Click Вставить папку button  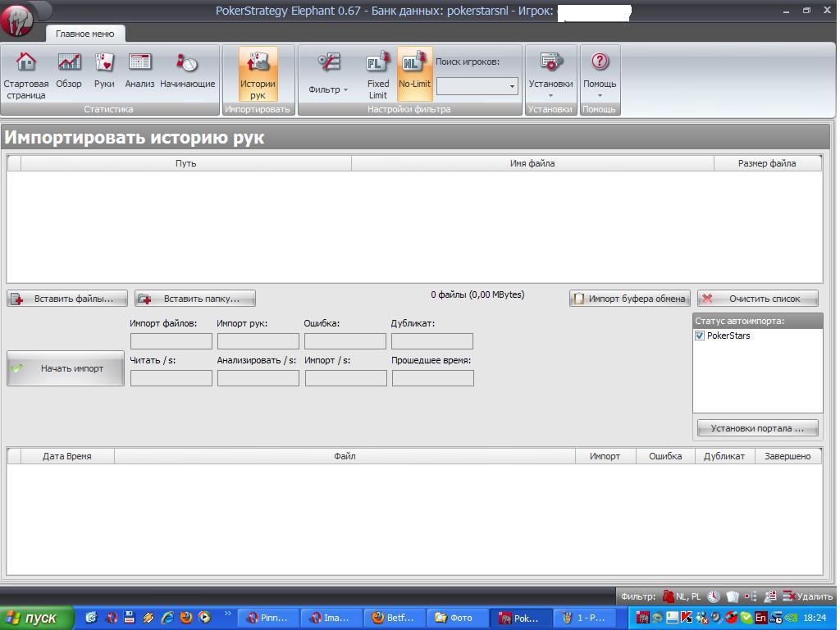[x=195, y=299]
